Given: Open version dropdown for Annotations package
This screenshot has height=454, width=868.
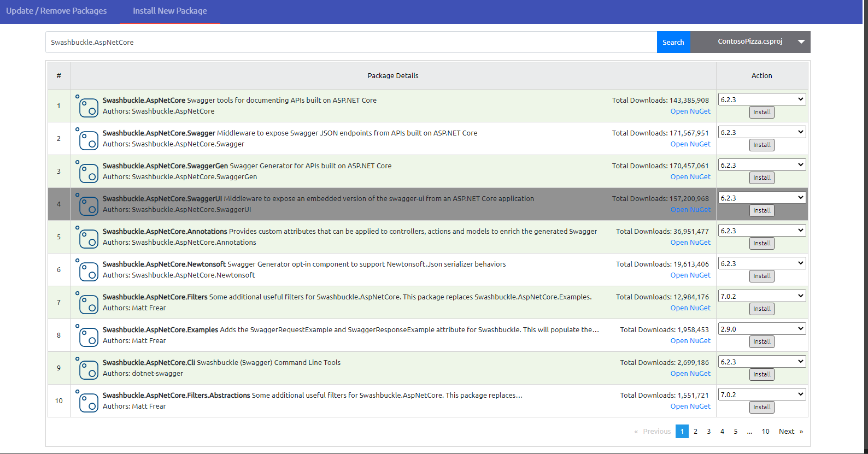Looking at the screenshot, I should pos(762,231).
